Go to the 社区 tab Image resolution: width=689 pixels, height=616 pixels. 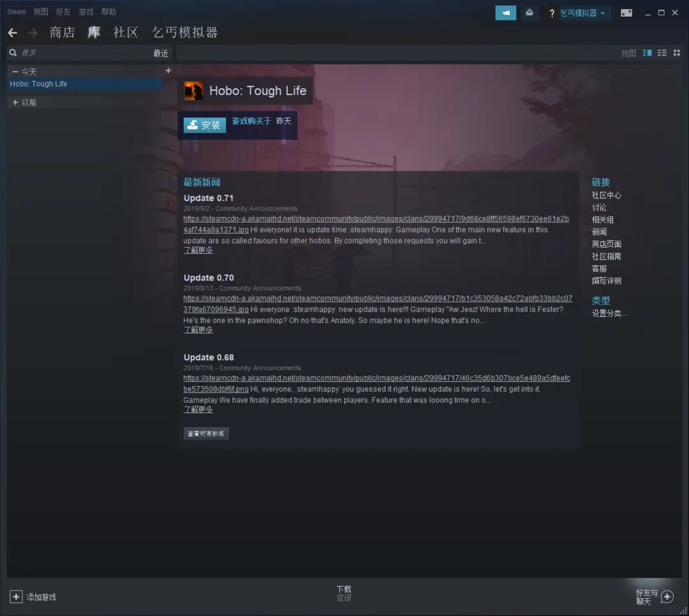(126, 33)
